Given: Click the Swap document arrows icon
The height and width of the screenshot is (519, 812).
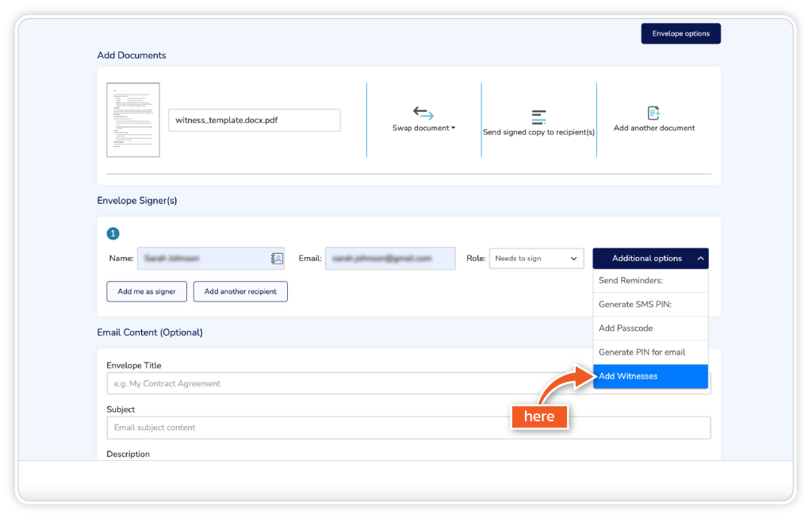Looking at the screenshot, I should (423, 113).
